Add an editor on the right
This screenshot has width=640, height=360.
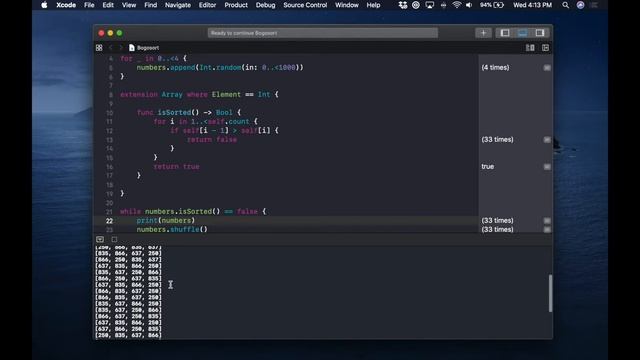click(545, 48)
